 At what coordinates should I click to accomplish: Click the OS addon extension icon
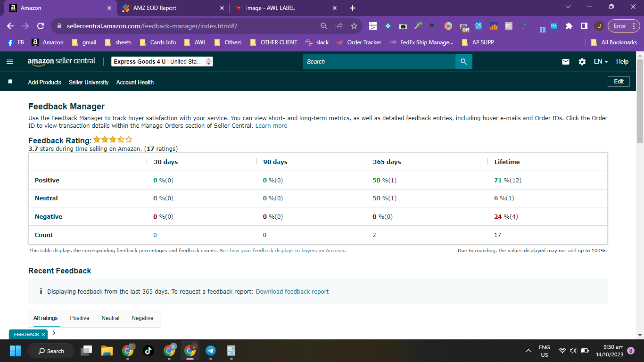pos(479,26)
